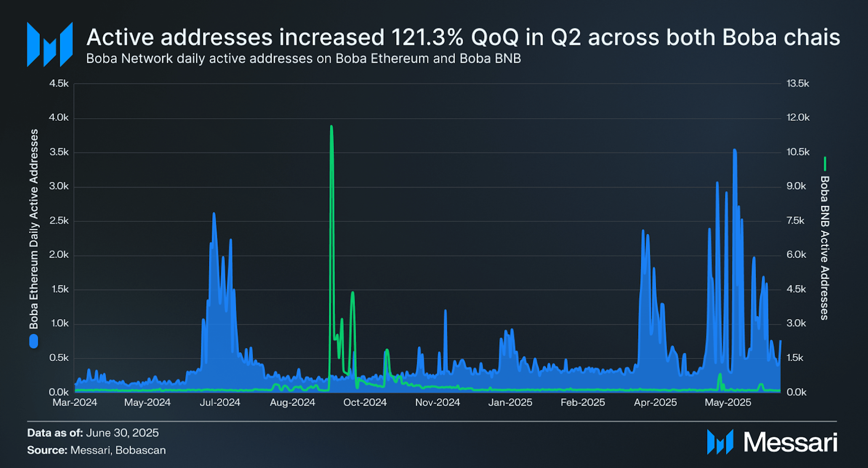Click the Messari logo icon at bottom right
This screenshot has height=468, width=868.
pyautogui.click(x=720, y=442)
